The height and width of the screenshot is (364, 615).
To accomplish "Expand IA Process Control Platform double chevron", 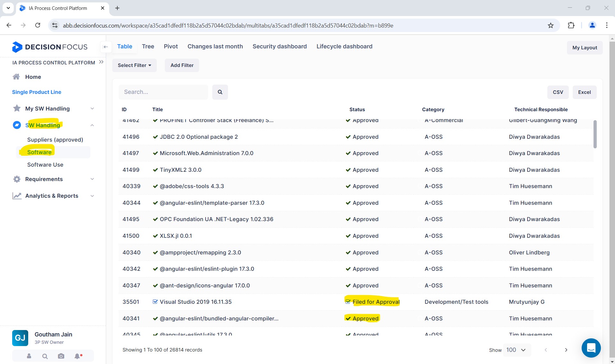I will pyautogui.click(x=101, y=62).
